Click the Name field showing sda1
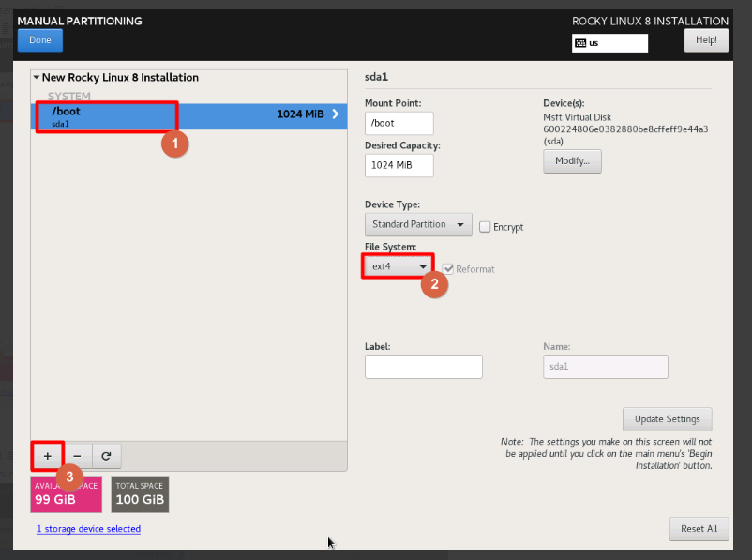The height and width of the screenshot is (560, 752). pyautogui.click(x=605, y=367)
